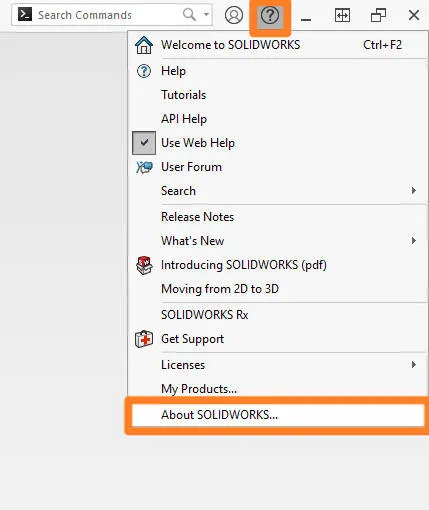Screen dimensions: 429x510
Task: Open the User Forum chat icon
Action: [144, 167]
